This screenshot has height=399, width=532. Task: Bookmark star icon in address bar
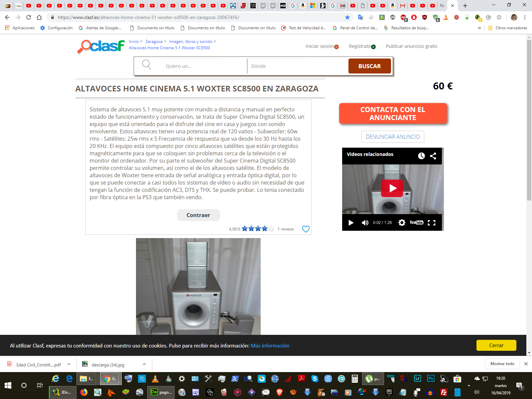[347, 17]
